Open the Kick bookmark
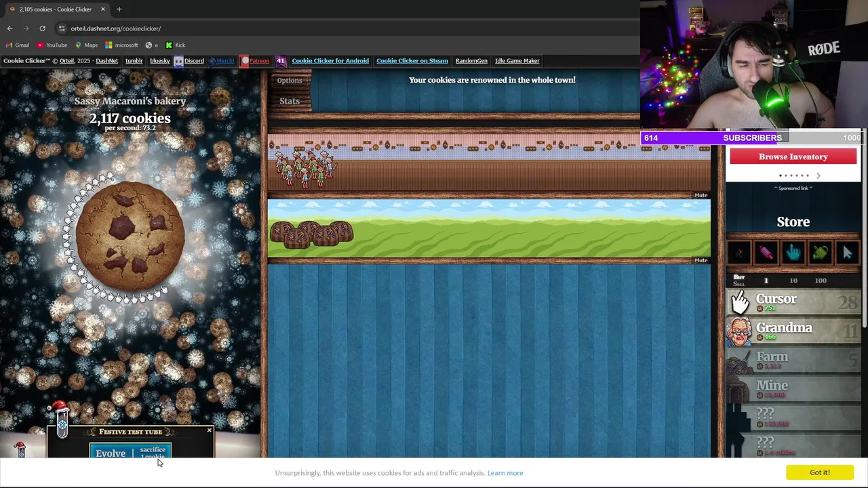Viewport: 868px width, 488px height. [x=175, y=45]
